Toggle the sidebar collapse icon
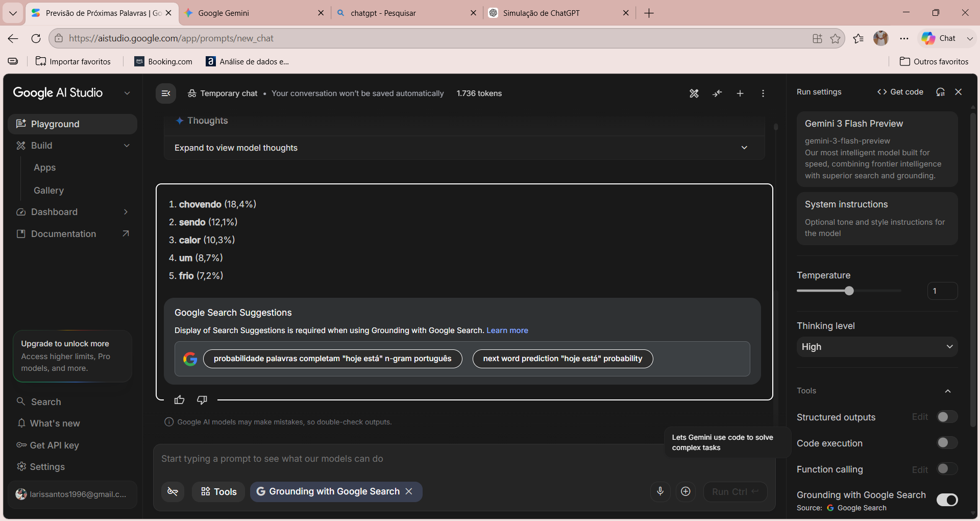Viewport: 980px width, 521px height. [166, 93]
